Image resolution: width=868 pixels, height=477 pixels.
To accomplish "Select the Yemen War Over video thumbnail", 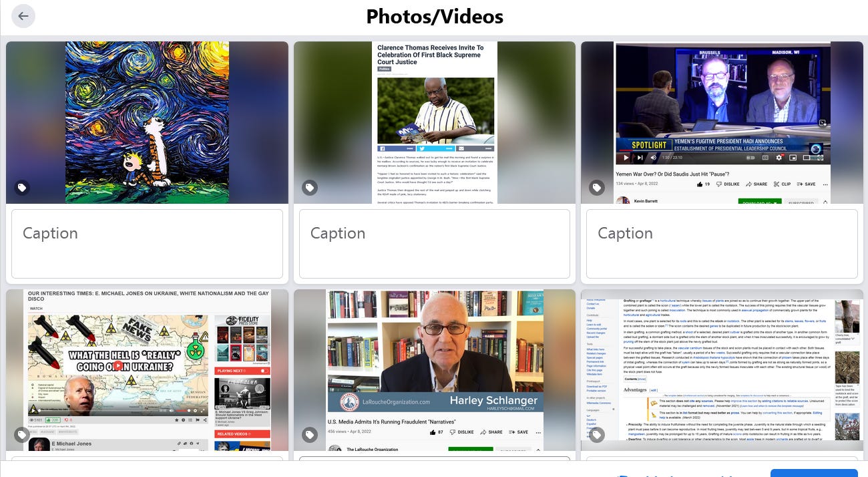I will [722, 122].
